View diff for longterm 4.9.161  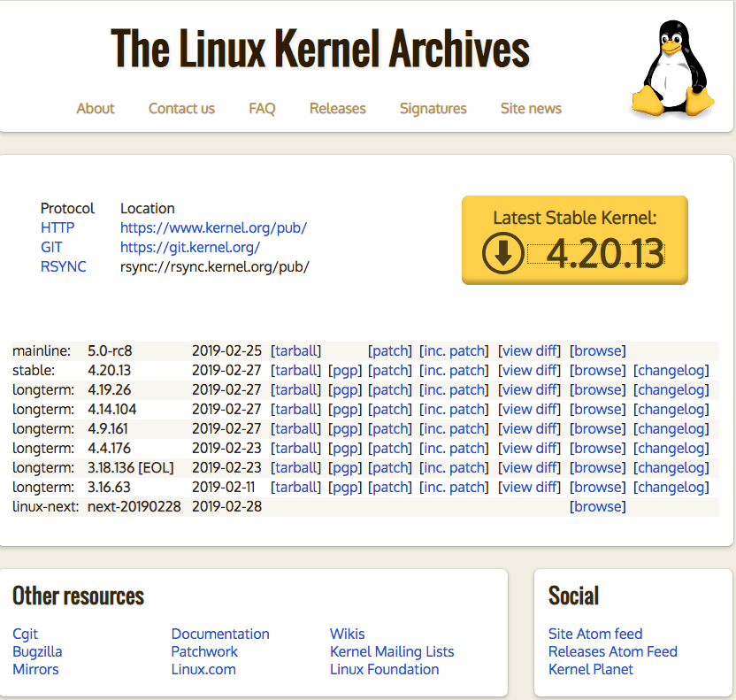pyautogui.click(x=529, y=428)
